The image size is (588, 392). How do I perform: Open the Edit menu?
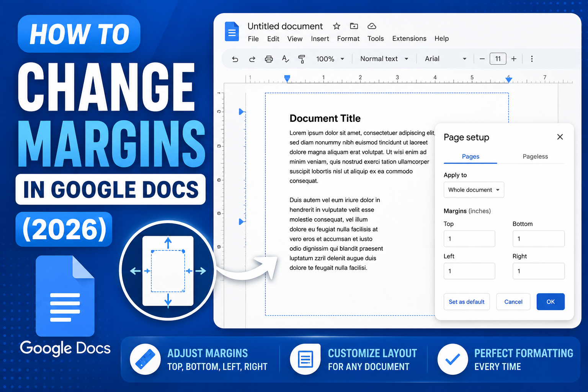point(273,39)
